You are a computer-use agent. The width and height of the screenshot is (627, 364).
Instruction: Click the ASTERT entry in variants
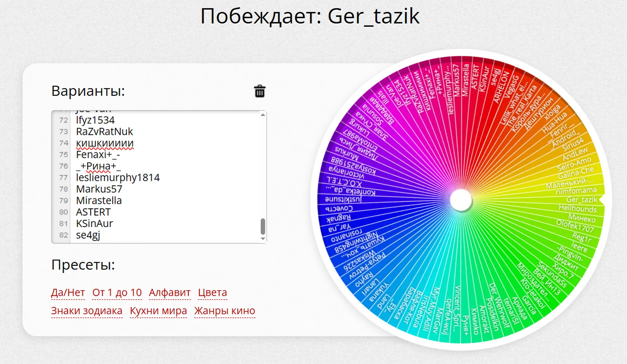[93, 212]
